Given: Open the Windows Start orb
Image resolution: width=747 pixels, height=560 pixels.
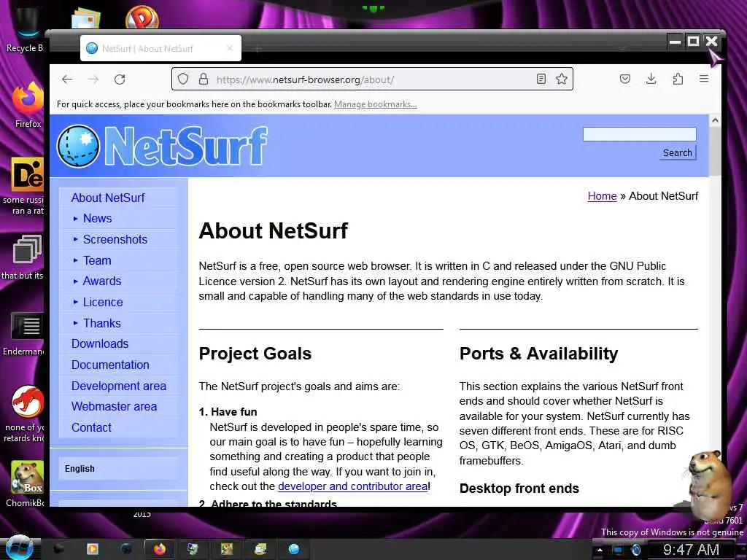Looking at the screenshot, I should tap(20, 548).
